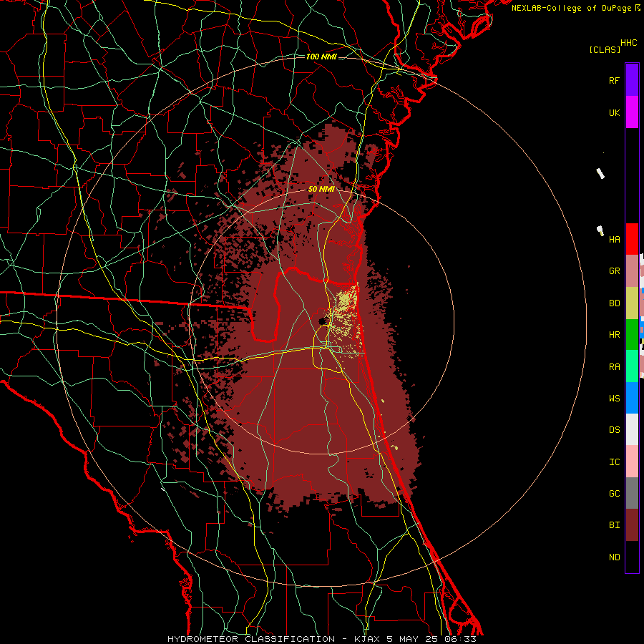The width and height of the screenshot is (644, 644).
Task: Click the 'GR' legend label
Action: 614,271
